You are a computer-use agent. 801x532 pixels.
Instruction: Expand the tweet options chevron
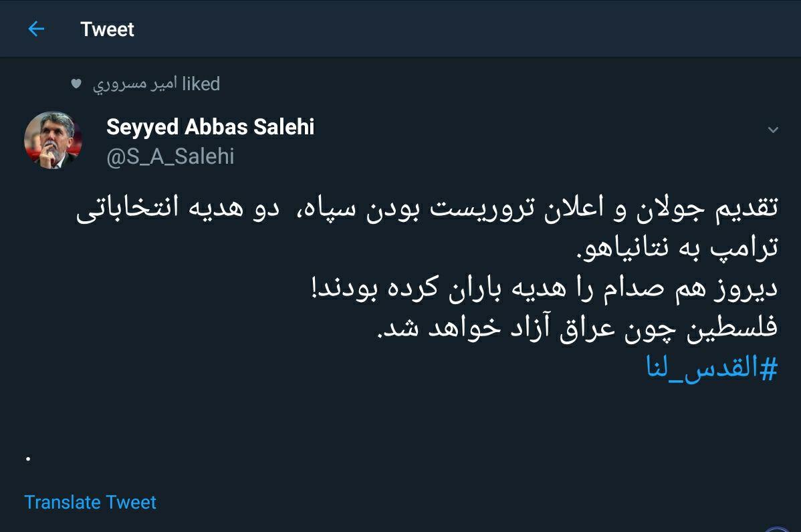click(x=773, y=130)
